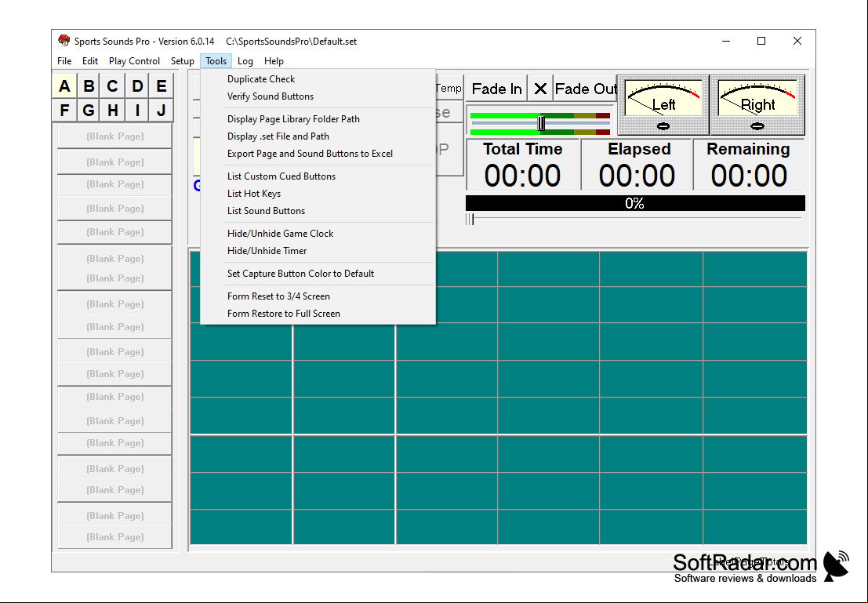Viewport: 868px width, 603px height.
Task: Choose Form Restore to Full Screen
Action: click(318, 314)
